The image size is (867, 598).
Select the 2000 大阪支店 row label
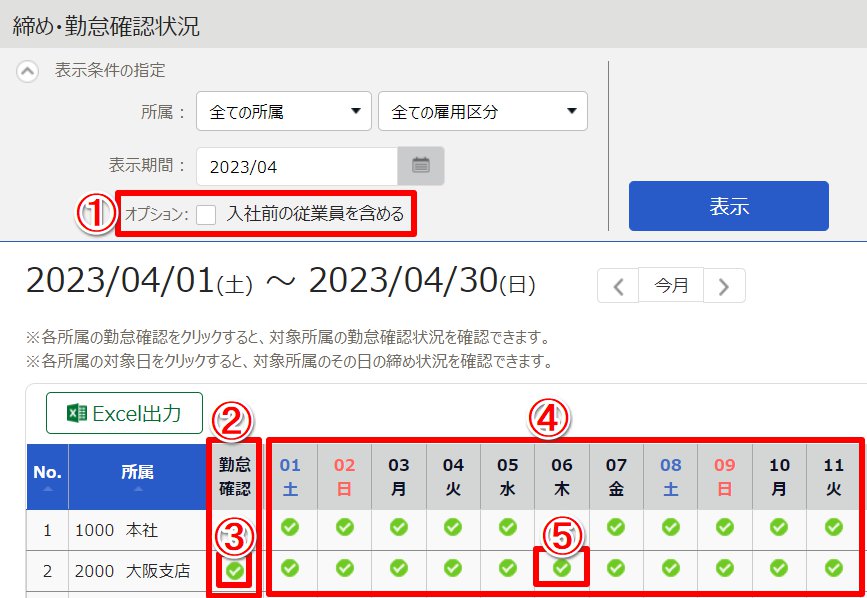[132, 571]
